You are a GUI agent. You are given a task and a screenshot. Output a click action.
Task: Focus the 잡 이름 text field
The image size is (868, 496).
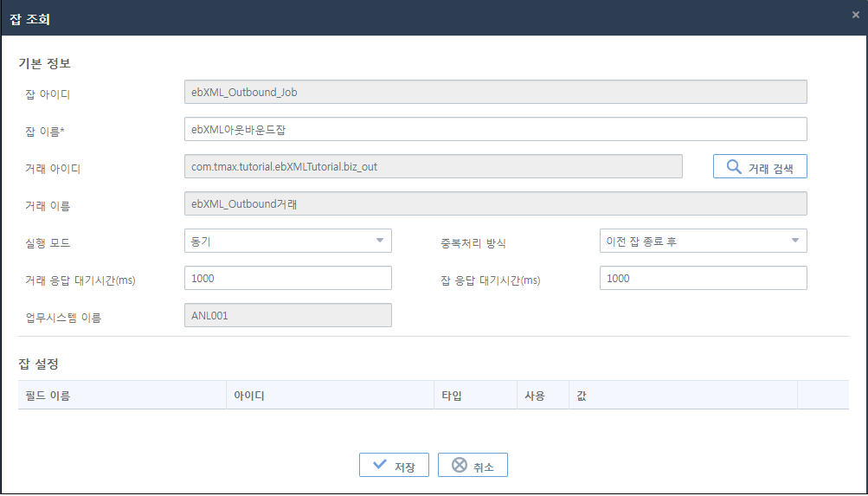pyautogui.click(x=495, y=129)
